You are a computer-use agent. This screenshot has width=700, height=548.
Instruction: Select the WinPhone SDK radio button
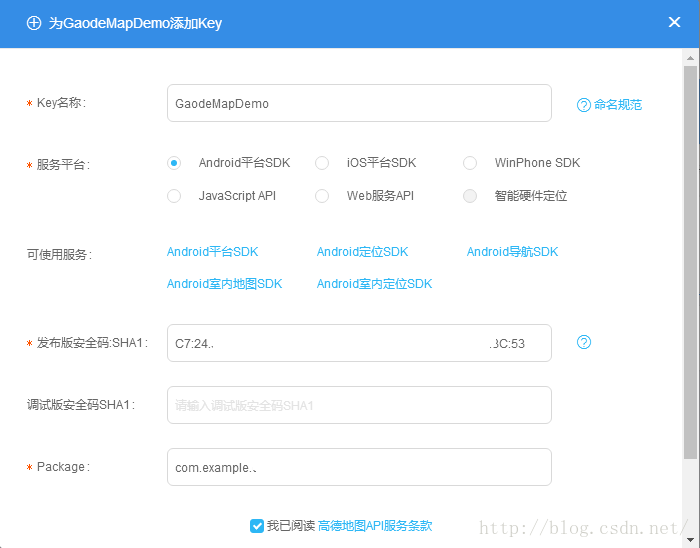click(x=470, y=163)
